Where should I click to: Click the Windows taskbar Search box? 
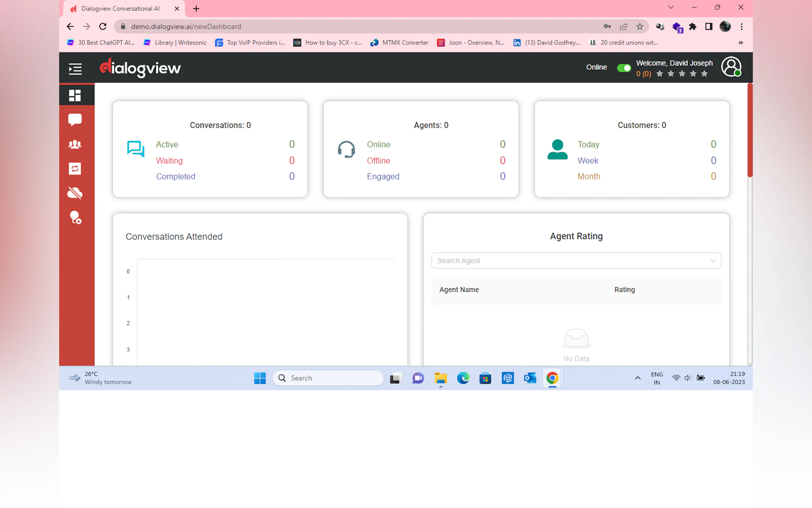[328, 378]
